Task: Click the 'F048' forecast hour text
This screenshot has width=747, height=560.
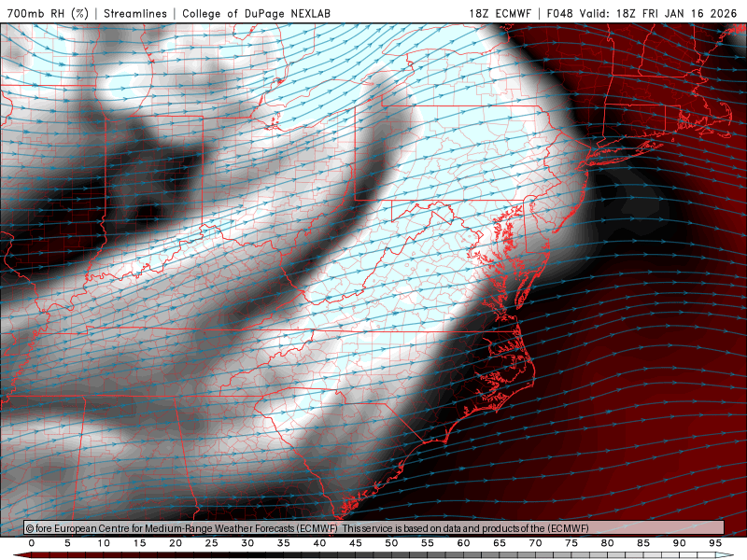Action: [x=559, y=13]
